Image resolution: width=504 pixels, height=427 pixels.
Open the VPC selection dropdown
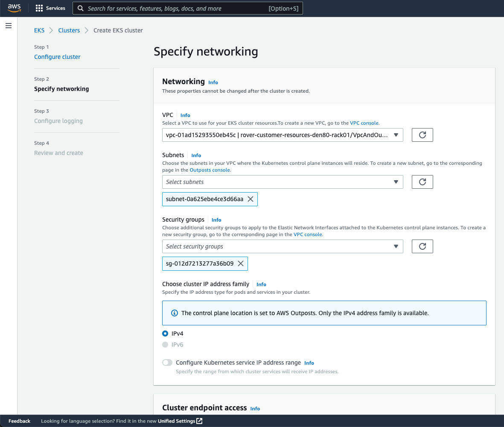[283, 135]
